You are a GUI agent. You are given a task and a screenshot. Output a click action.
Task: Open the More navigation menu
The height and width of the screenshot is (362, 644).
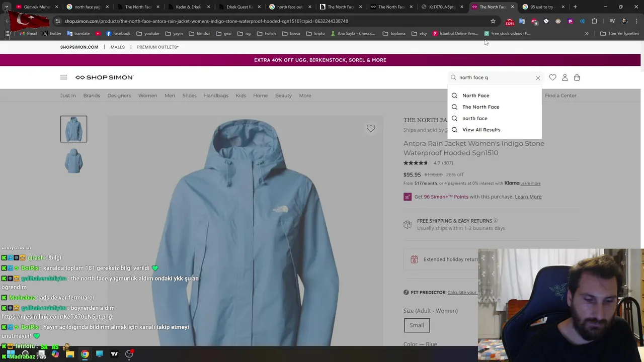tap(305, 96)
